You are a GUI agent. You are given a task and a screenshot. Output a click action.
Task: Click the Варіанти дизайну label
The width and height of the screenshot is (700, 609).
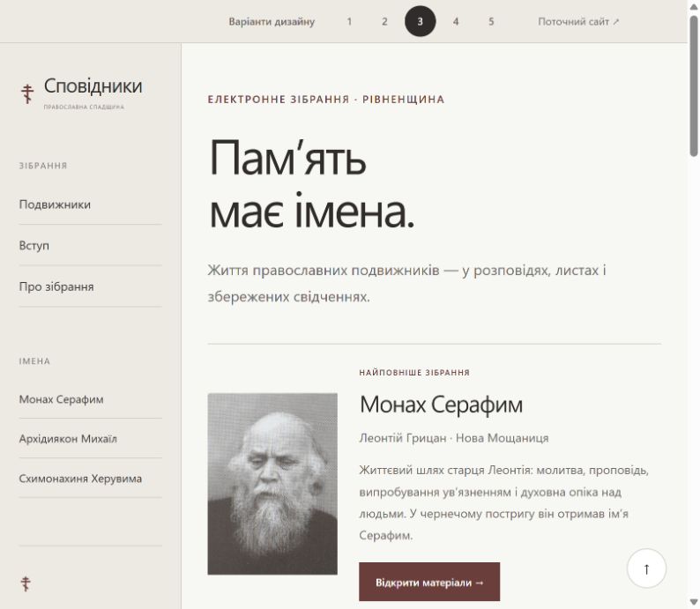(272, 21)
